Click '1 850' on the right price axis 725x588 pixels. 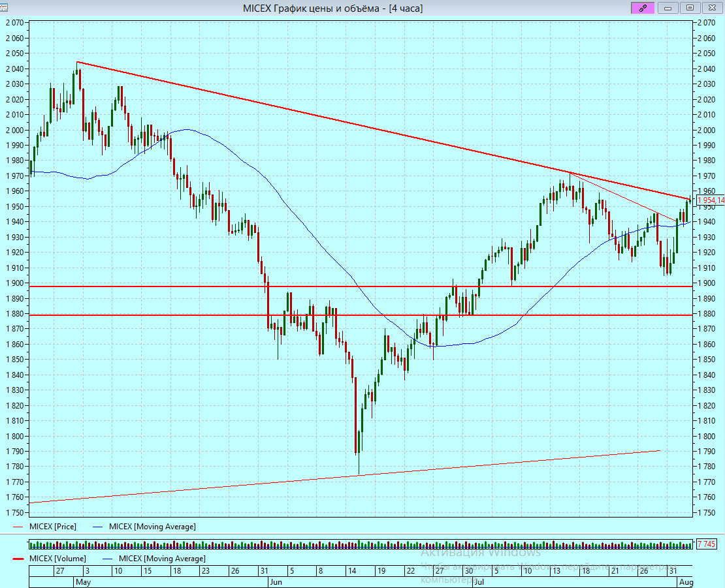[706, 360]
